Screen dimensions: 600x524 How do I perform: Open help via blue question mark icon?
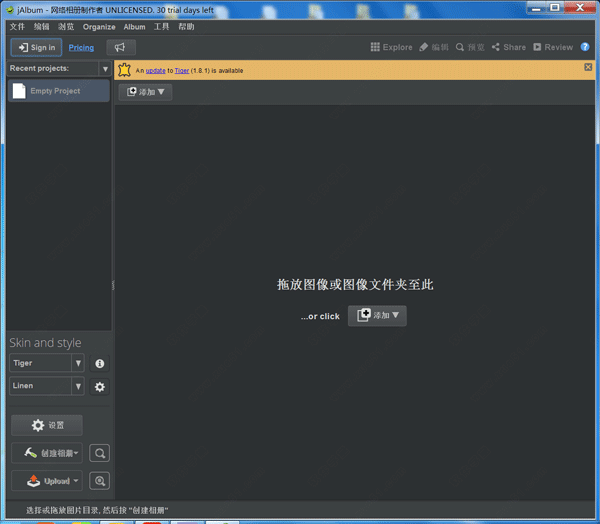(585, 47)
